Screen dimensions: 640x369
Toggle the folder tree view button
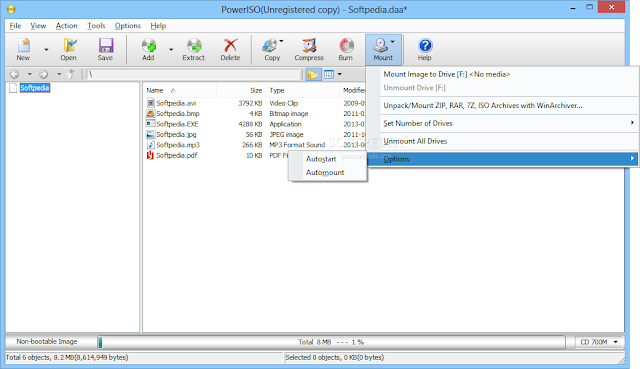313,74
